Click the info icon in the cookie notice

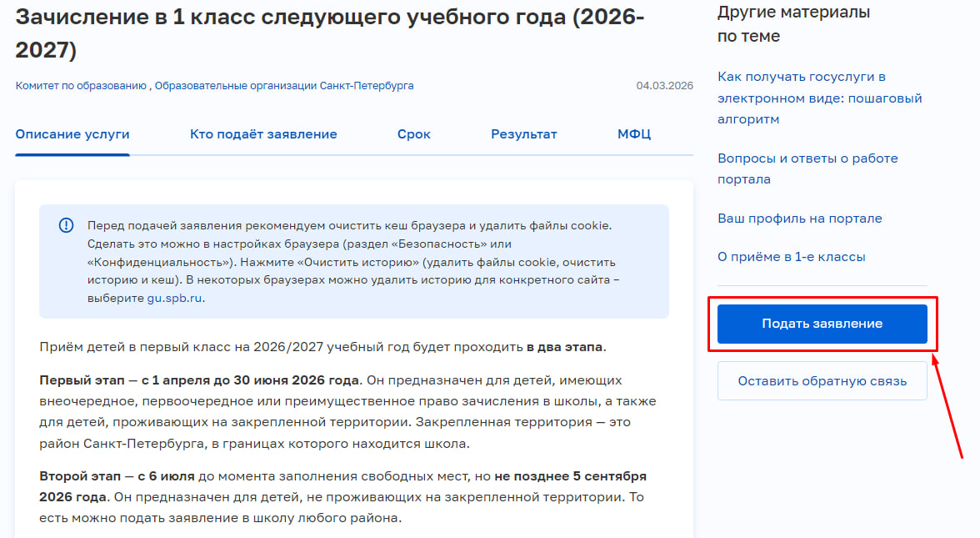coord(66,226)
